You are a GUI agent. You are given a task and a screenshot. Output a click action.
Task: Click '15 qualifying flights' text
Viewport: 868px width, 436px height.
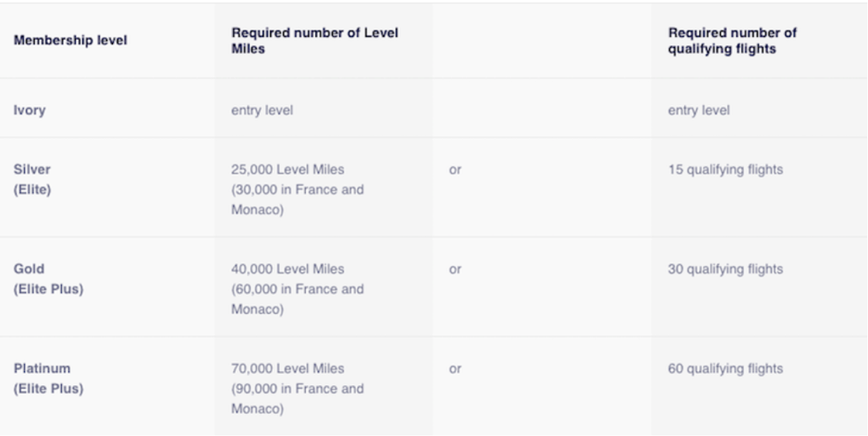coord(725,170)
